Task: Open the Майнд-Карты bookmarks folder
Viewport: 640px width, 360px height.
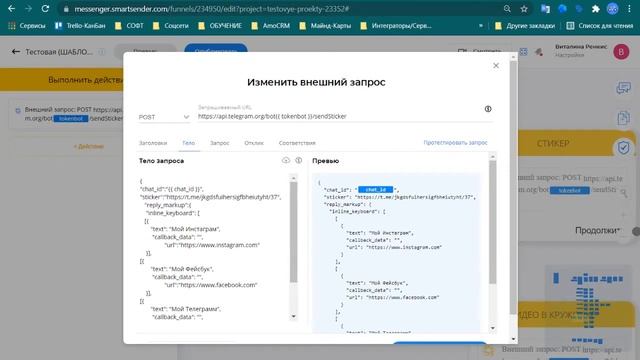Action: pyautogui.click(x=325, y=26)
